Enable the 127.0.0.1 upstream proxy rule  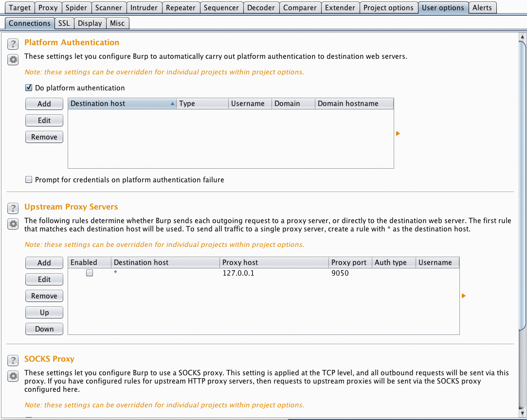coord(90,273)
